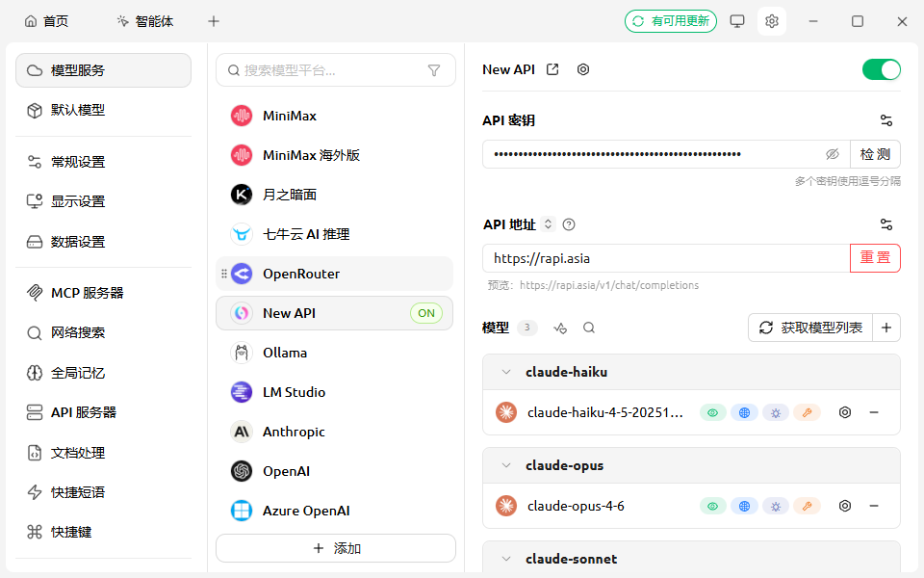The image size is (924, 578).
Task: Change API address type stepper
Action: (x=548, y=224)
